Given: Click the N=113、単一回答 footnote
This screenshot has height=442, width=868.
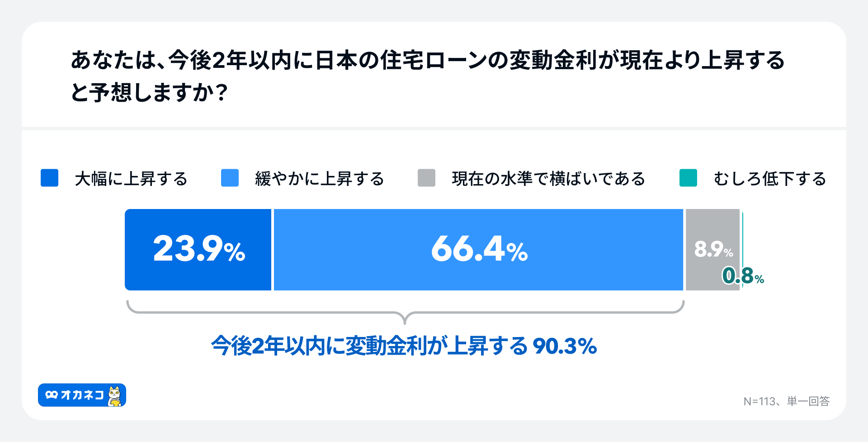Looking at the screenshot, I should click(x=786, y=401).
